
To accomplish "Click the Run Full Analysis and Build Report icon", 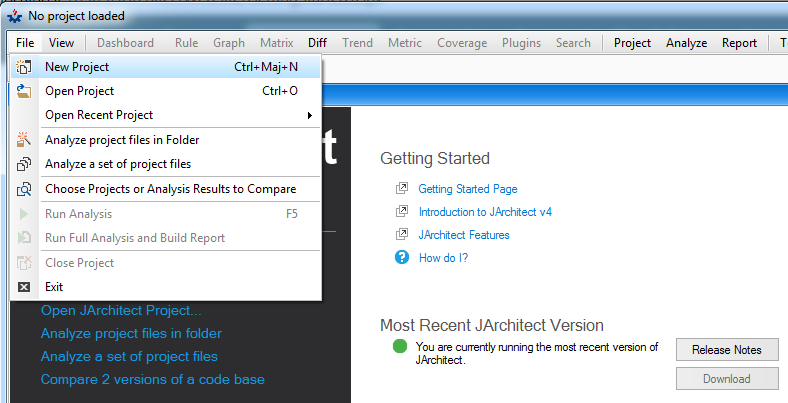I will (24, 238).
